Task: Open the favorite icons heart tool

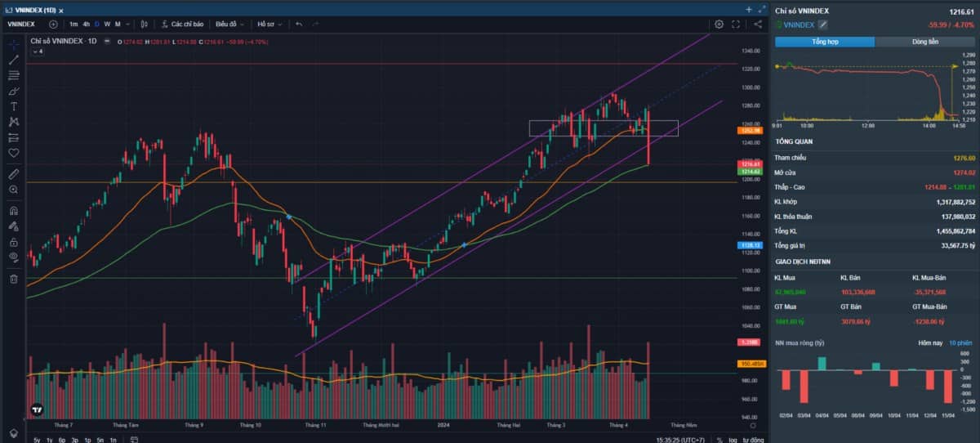Action: (14, 153)
